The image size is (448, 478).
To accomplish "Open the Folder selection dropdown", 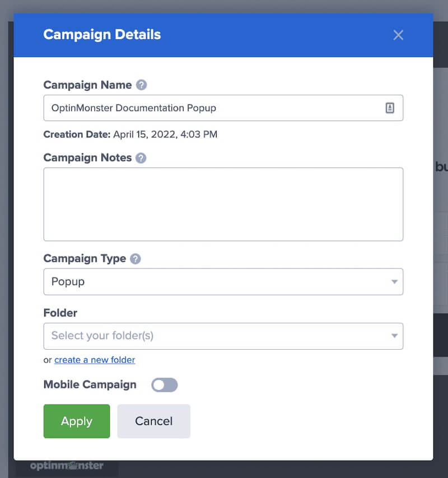I will point(224,336).
